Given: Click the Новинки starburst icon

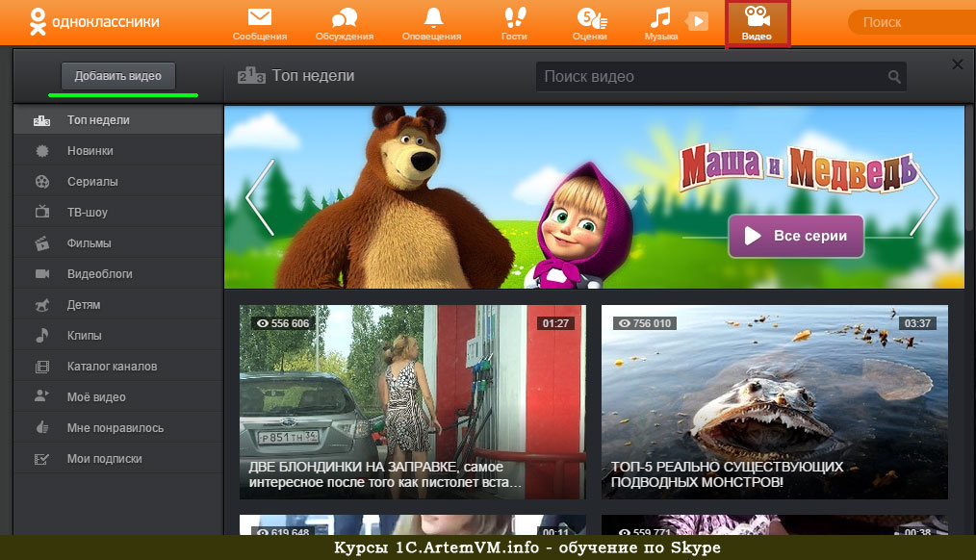Looking at the screenshot, I should coord(41,150).
